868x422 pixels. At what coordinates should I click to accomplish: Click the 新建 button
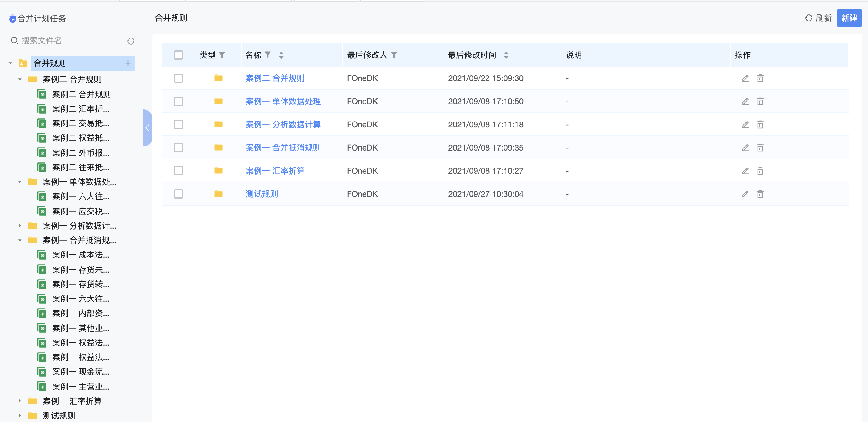[849, 18]
